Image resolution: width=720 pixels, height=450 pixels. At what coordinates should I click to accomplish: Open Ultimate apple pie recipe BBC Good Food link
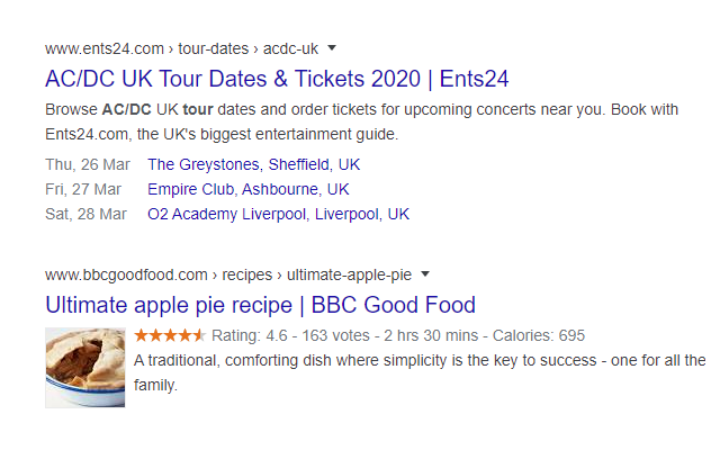[x=260, y=305]
